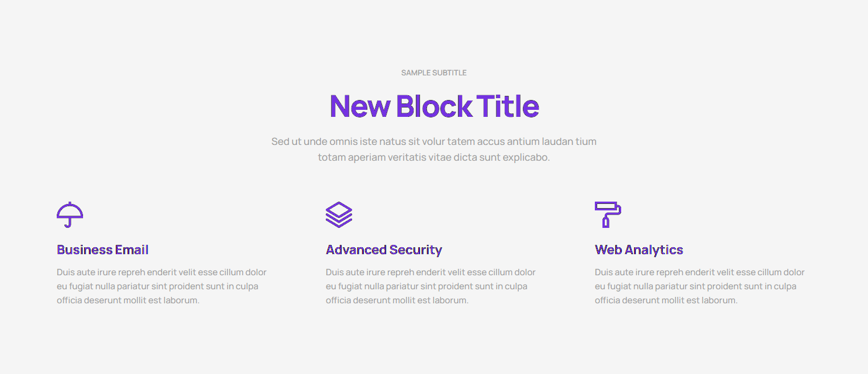Select the Web Analytics heading
Screen dimensions: 868x374
(x=639, y=250)
